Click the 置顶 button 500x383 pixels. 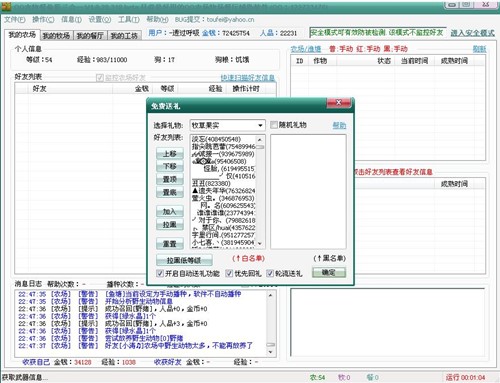pos(170,179)
